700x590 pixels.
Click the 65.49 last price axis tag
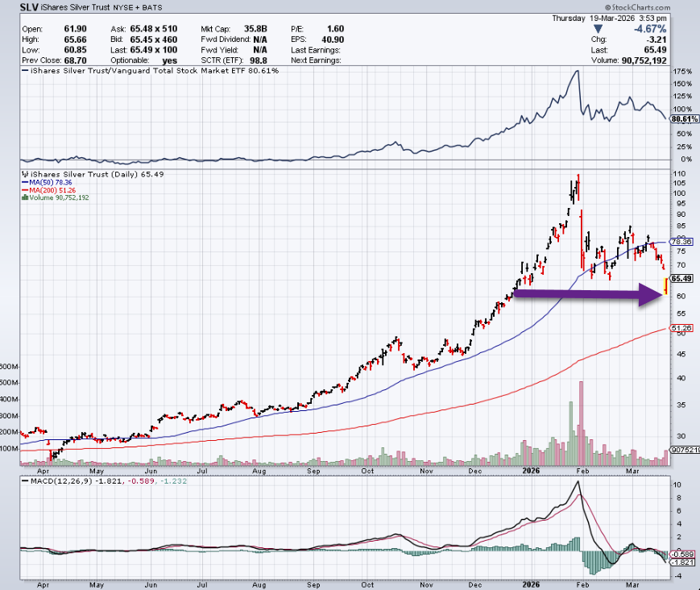[681, 278]
